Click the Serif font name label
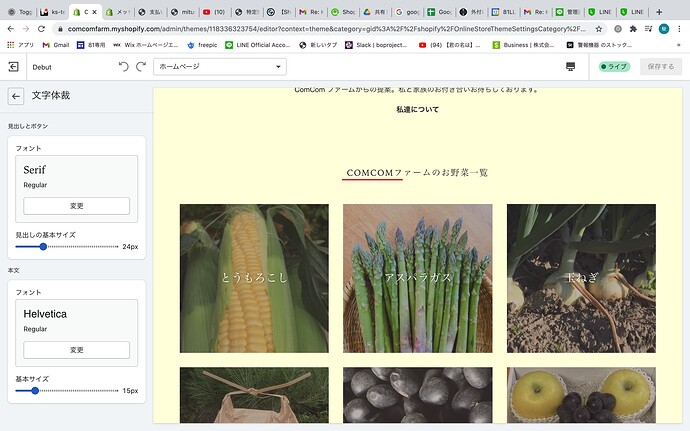Image resolution: width=690 pixels, height=431 pixels. pyautogui.click(x=34, y=170)
